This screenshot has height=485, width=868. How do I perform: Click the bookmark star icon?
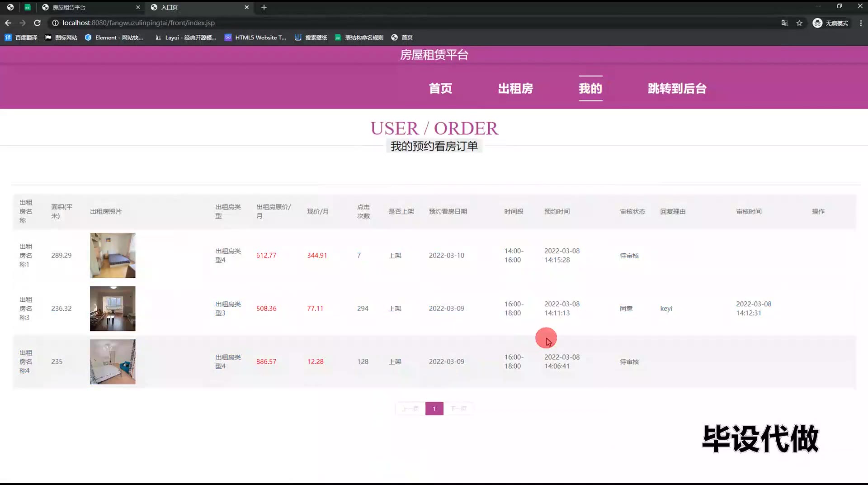tap(799, 23)
